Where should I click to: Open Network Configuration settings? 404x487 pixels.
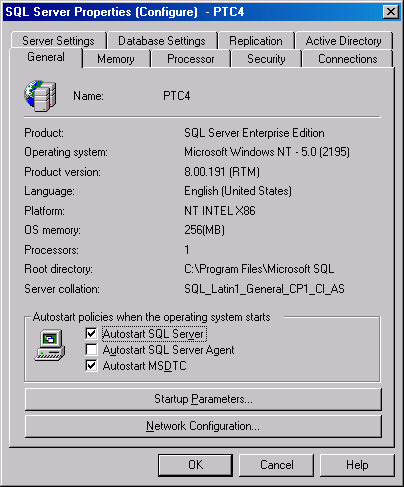coord(203,426)
